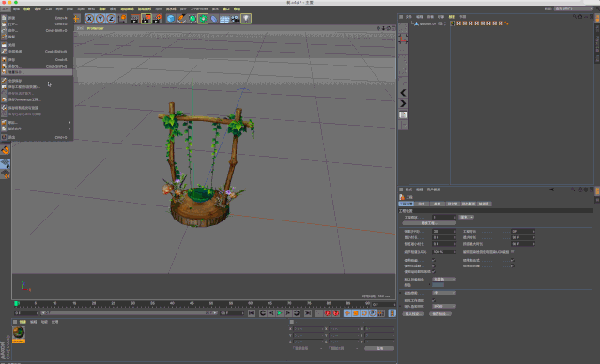Toggle the keyframe selection red icon

coord(336,313)
